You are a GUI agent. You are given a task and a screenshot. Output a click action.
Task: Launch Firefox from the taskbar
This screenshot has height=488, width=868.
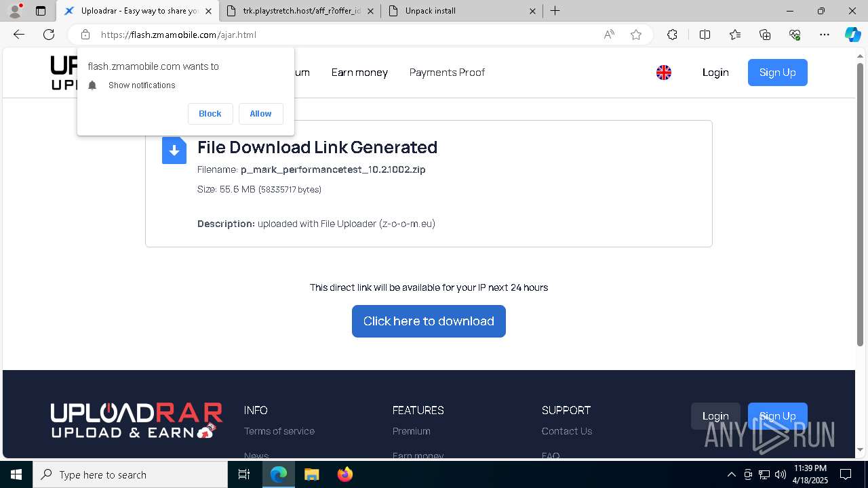click(344, 474)
